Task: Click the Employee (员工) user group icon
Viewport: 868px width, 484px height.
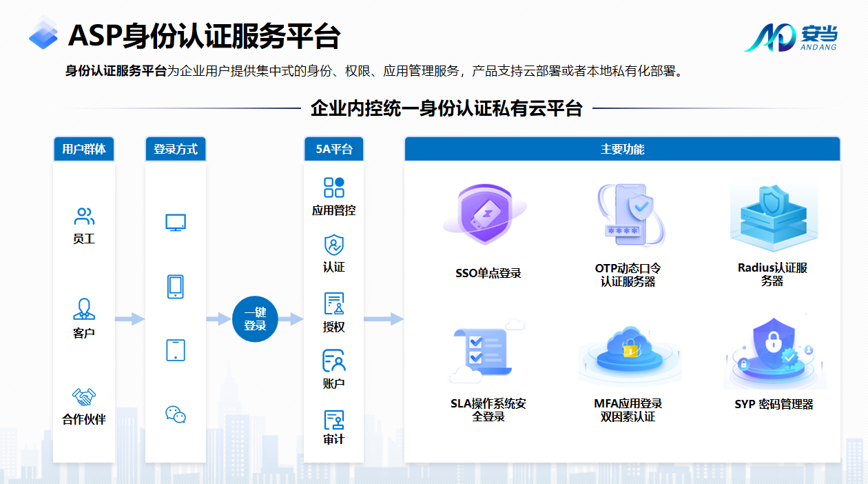Action: [x=84, y=217]
